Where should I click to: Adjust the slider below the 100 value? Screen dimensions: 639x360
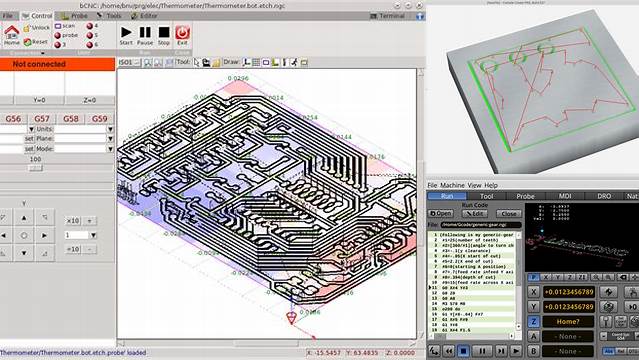[35, 168]
